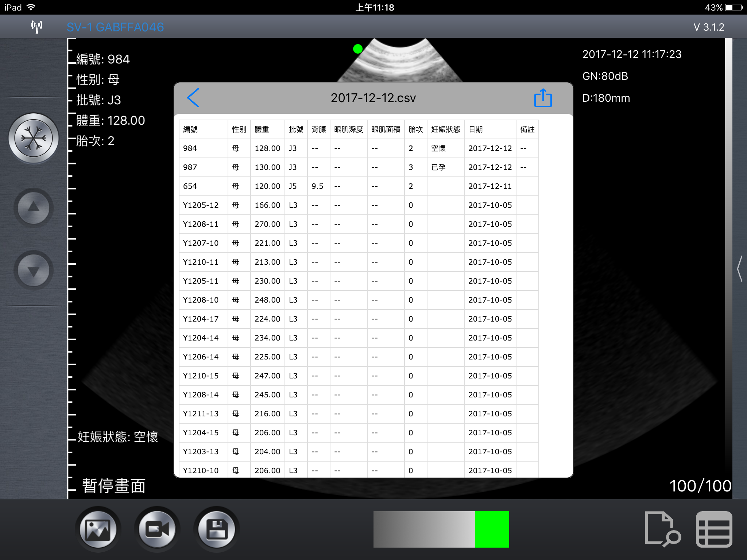Viewport: 747px width, 560px height.
Task: Tap the 妊娠狀態 column header
Action: coord(445,129)
